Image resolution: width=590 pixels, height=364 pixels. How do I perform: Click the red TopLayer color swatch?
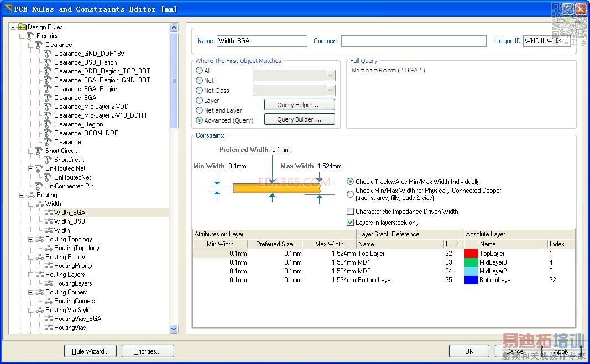(x=471, y=254)
